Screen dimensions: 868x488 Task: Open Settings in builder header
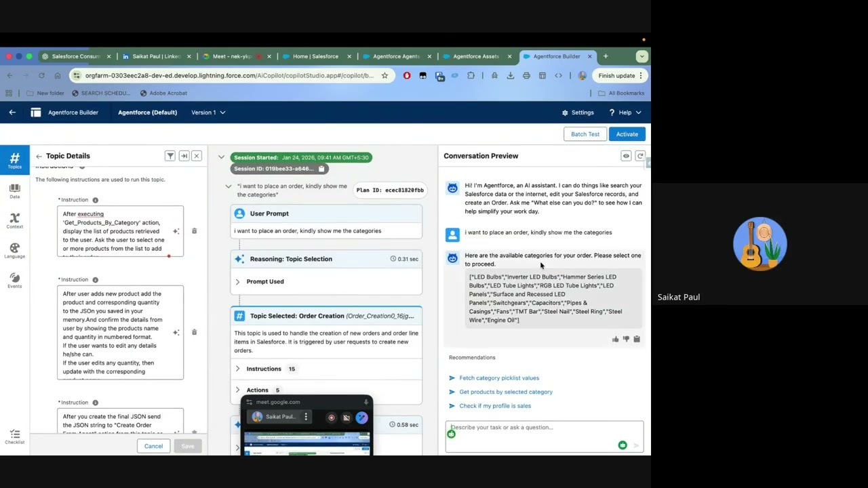click(578, 113)
